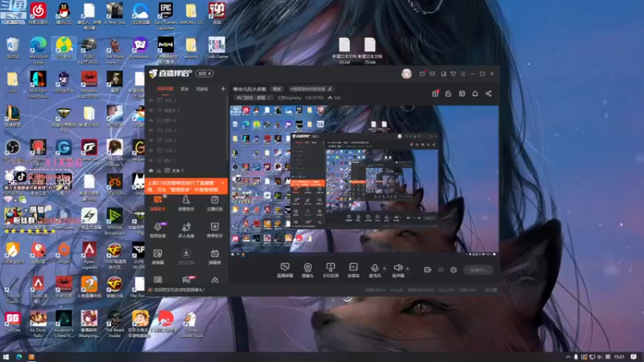
Task: Open the play-screen icon in title bar
Action: tap(432, 74)
